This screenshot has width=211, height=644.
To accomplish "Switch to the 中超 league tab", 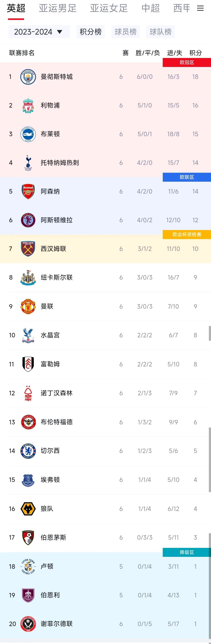I will pyautogui.click(x=150, y=9).
